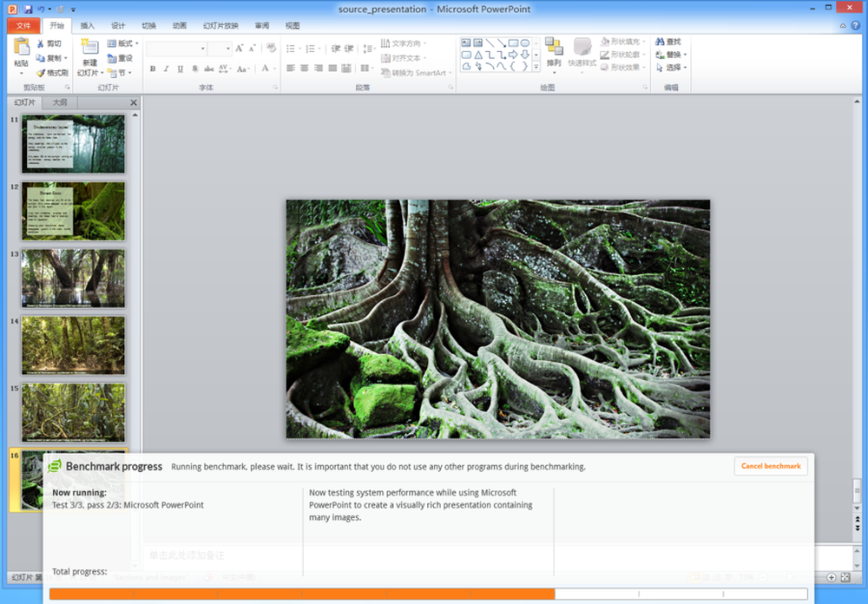Switch to the Transitions (切换) tab
The height and width of the screenshot is (604, 868).
click(149, 25)
